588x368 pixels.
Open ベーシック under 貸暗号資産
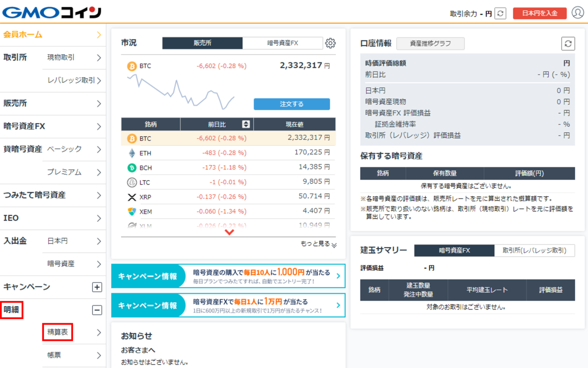(x=74, y=149)
